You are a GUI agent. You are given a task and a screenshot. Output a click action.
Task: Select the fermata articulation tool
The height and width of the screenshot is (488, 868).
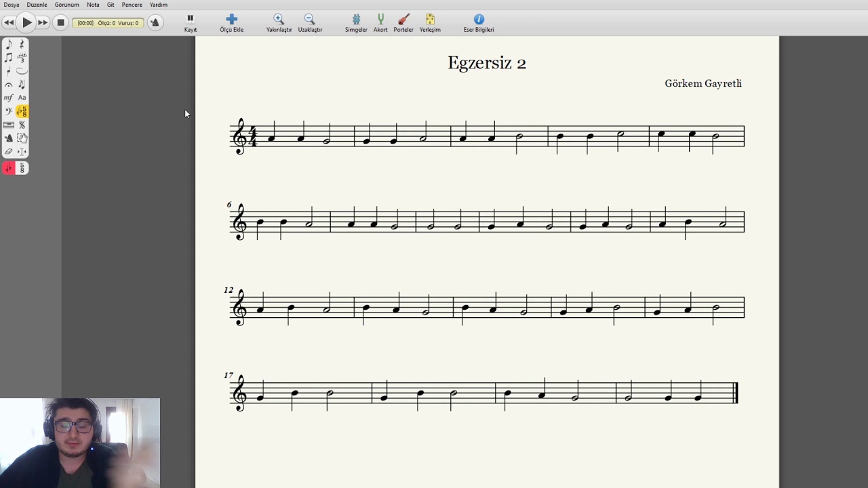click(x=9, y=85)
